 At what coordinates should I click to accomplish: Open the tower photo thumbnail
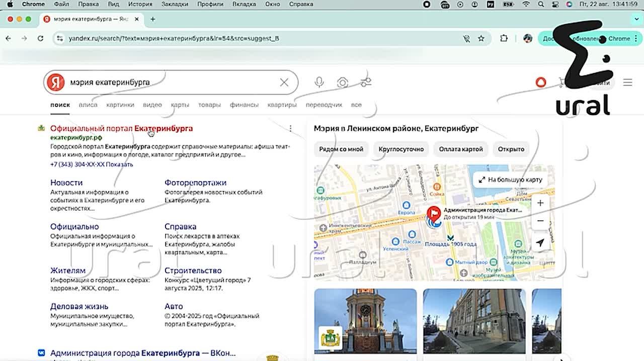[366, 321]
